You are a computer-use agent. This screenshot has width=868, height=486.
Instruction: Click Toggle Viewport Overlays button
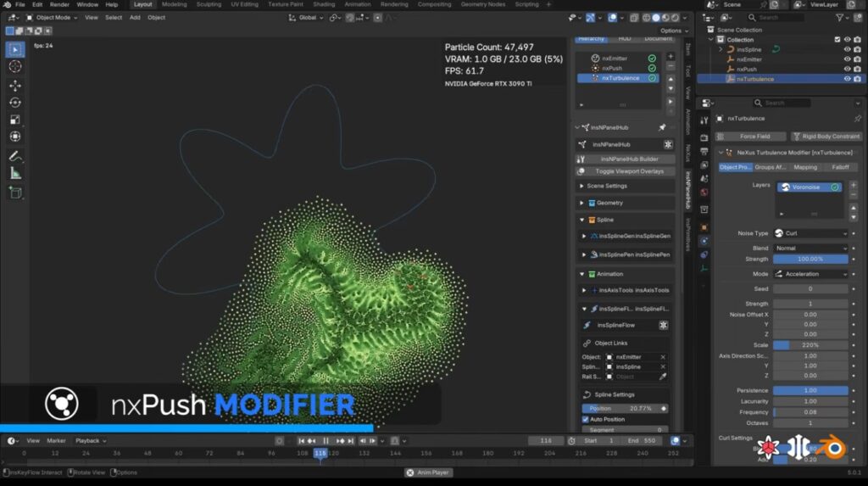(x=625, y=172)
